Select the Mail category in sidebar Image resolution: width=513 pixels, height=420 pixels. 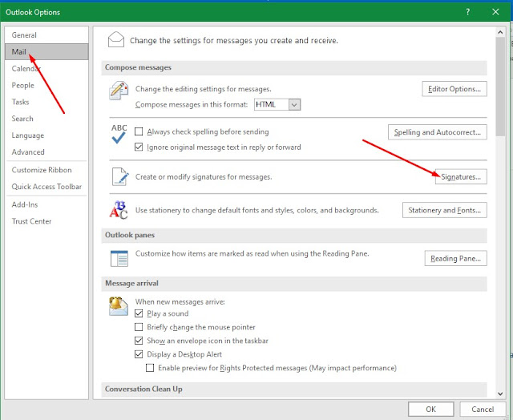[x=46, y=51]
